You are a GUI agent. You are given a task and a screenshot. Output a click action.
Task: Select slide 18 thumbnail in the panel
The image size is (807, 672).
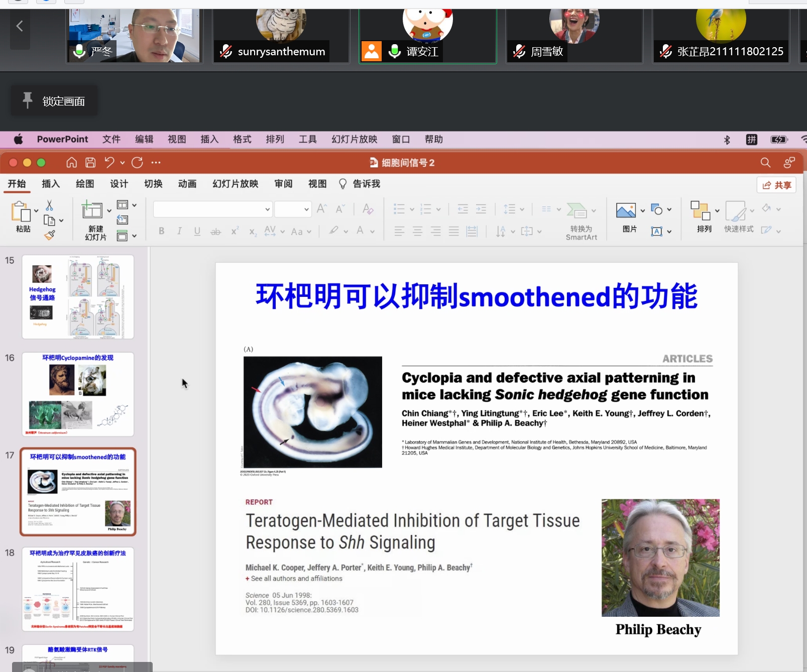click(x=78, y=589)
